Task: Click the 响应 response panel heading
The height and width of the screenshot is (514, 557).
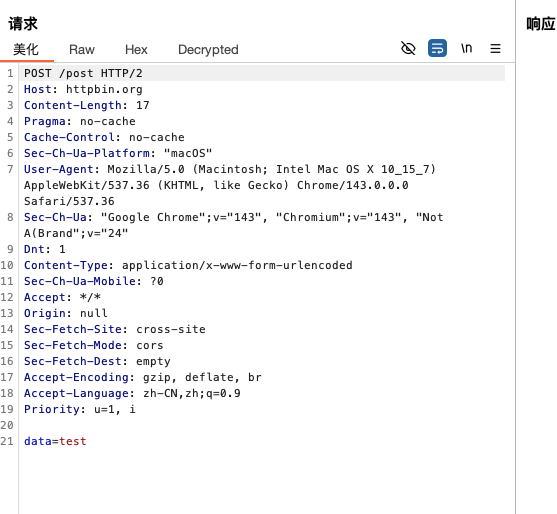Action: [540, 24]
